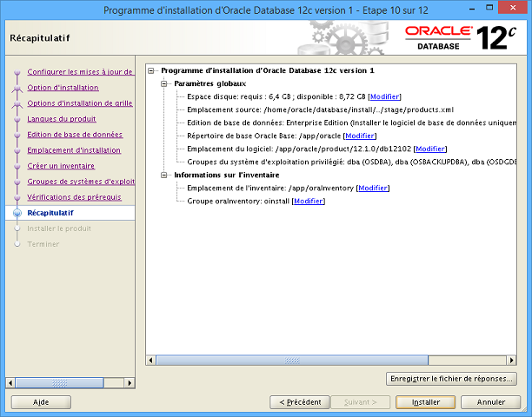The height and width of the screenshot is (417, 532).
Task: Click Modifier link for Emplacement du logiciel
Action: click(430, 149)
